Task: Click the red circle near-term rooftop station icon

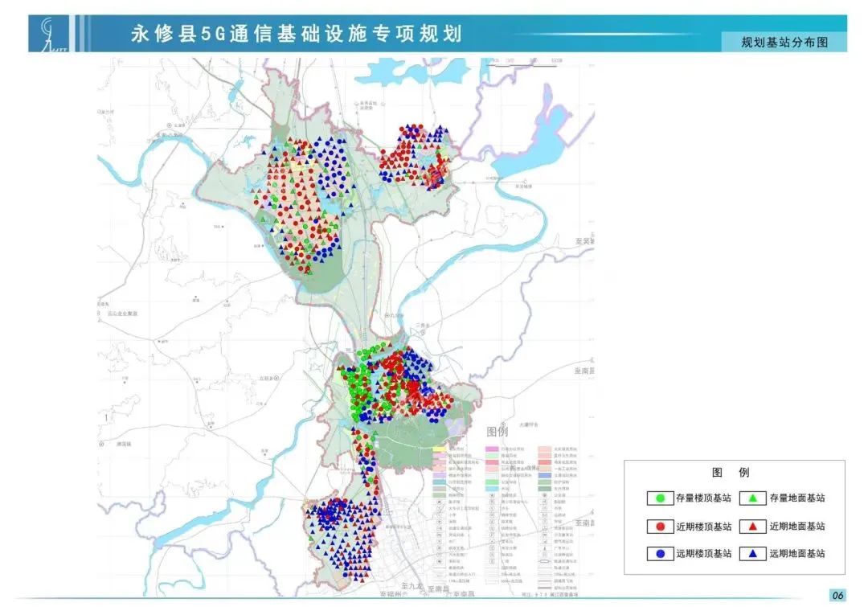Action: [660, 527]
